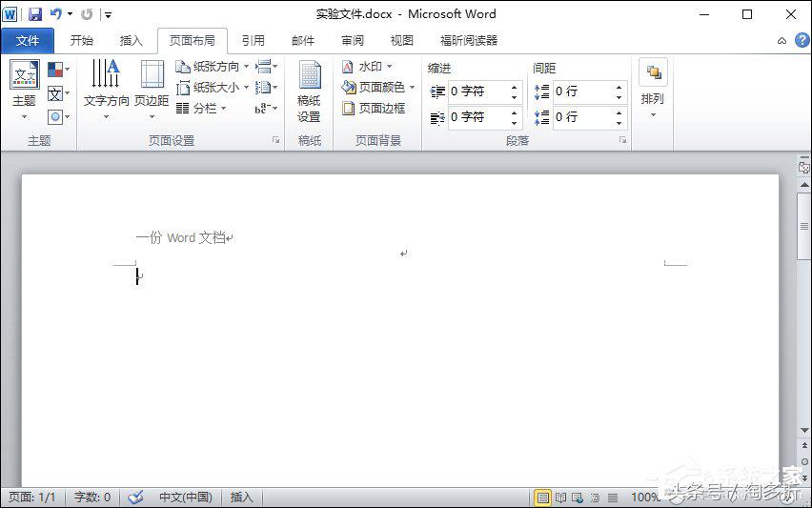Open 稿纸设置 manuscript paper settings

[x=309, y=91]
